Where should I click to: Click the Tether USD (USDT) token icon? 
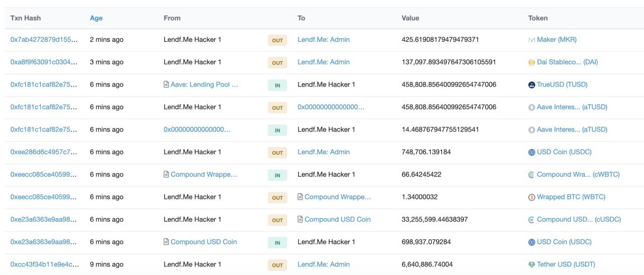pos(531,264)
